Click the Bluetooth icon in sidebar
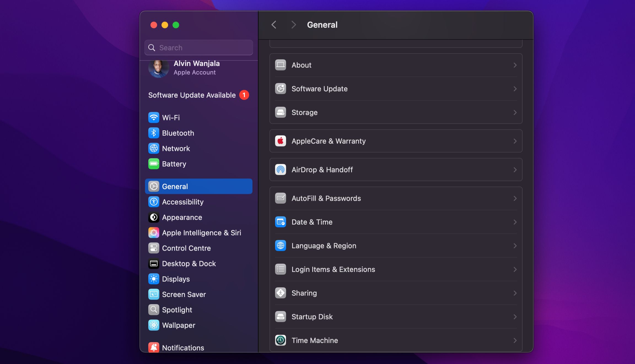Image resolution: width=635 pixels, height=364 pixels. pyautogui.click(x=154, y=133)
